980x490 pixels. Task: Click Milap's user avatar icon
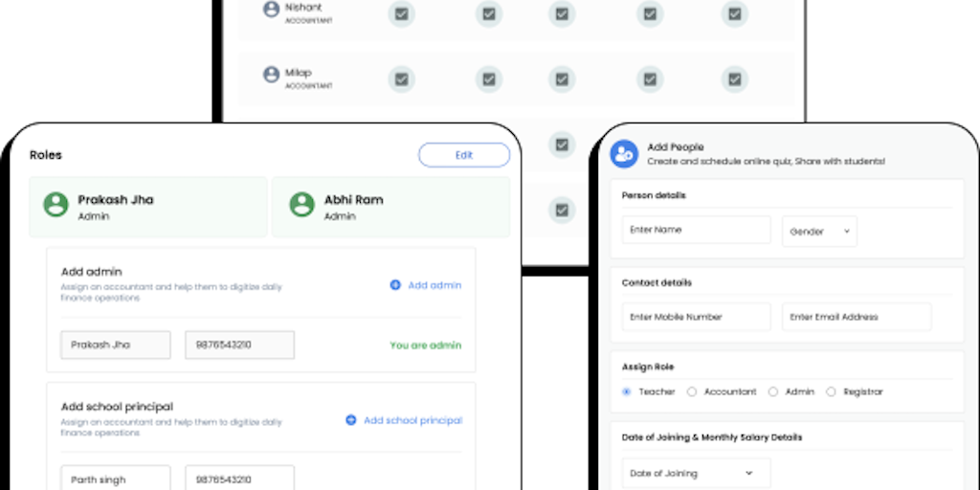(x=271, y=75)
